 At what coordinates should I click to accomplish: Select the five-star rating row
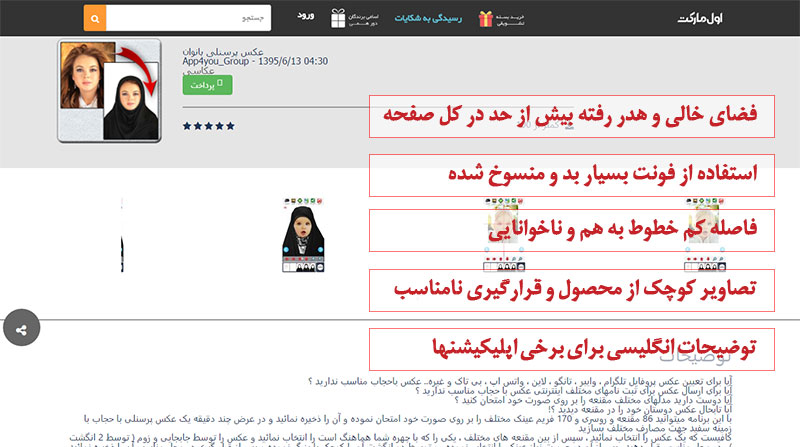(209, 126)
